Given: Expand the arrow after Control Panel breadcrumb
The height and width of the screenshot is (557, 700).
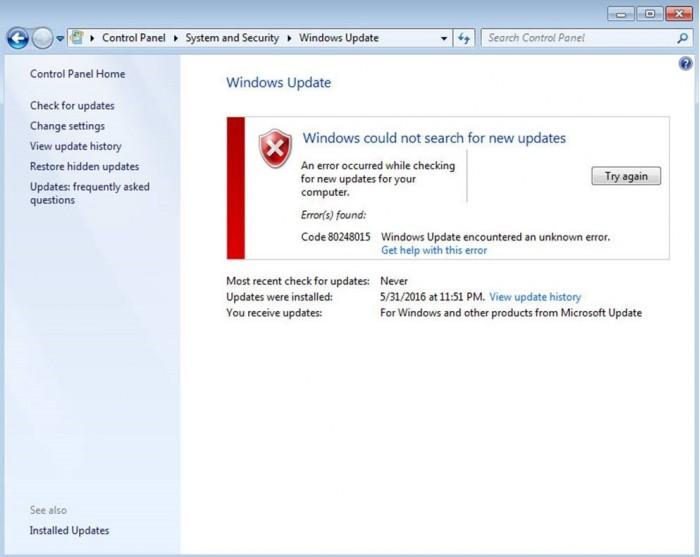Looking at the screenshot, I should [175, 38].
